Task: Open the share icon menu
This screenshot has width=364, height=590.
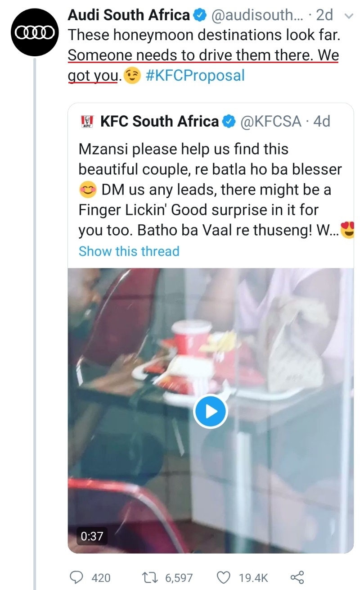Action: [297, 577]
